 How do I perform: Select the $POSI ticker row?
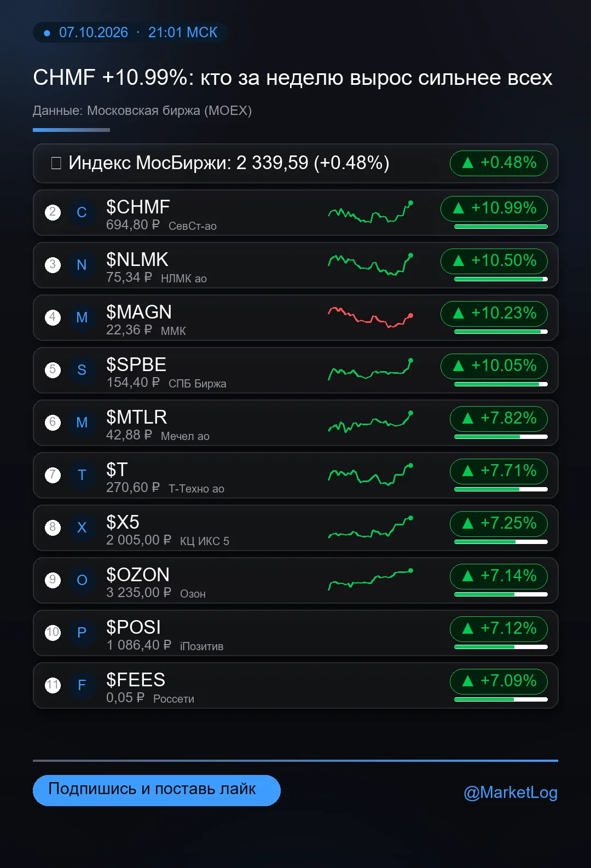(296, 633)
